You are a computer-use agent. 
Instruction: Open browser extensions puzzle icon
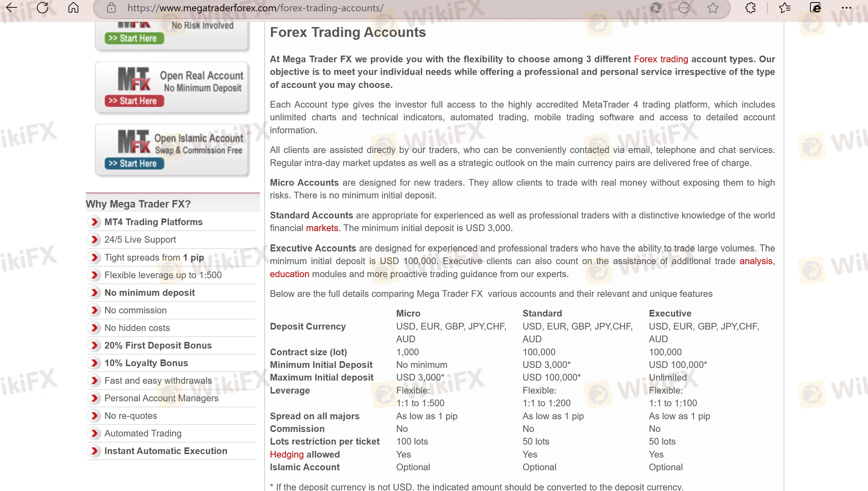pyautogui.click(x=750, y=8)
